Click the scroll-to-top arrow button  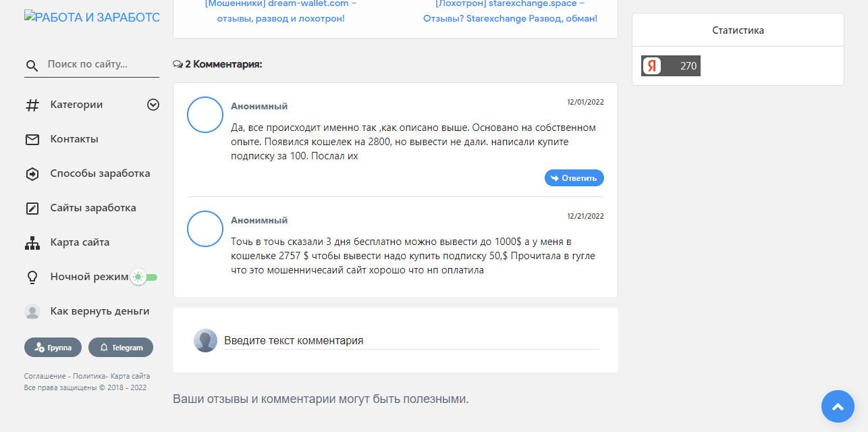tap(838, 406)
